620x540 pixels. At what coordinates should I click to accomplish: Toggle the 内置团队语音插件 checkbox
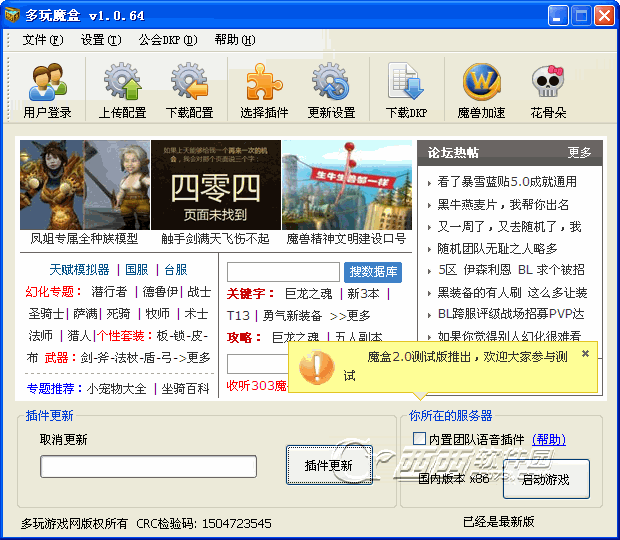click(x=419, y=438)
